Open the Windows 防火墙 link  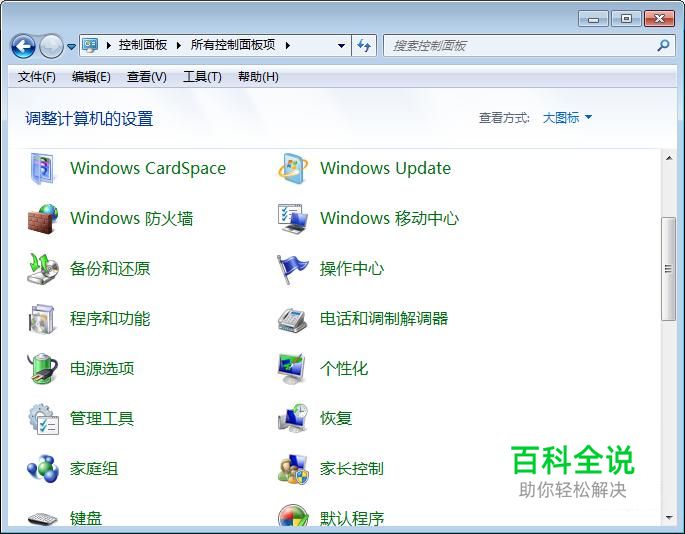[x=131, y=218]
